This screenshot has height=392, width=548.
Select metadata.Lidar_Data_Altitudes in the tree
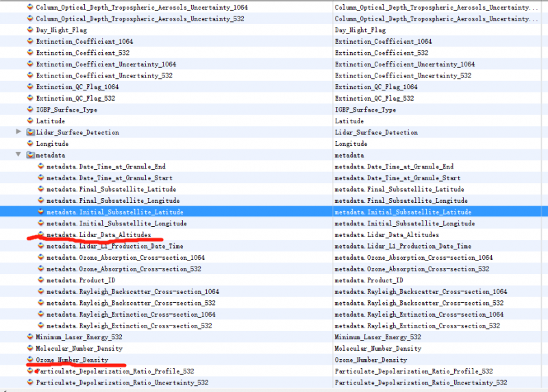(x=99, y=235)
